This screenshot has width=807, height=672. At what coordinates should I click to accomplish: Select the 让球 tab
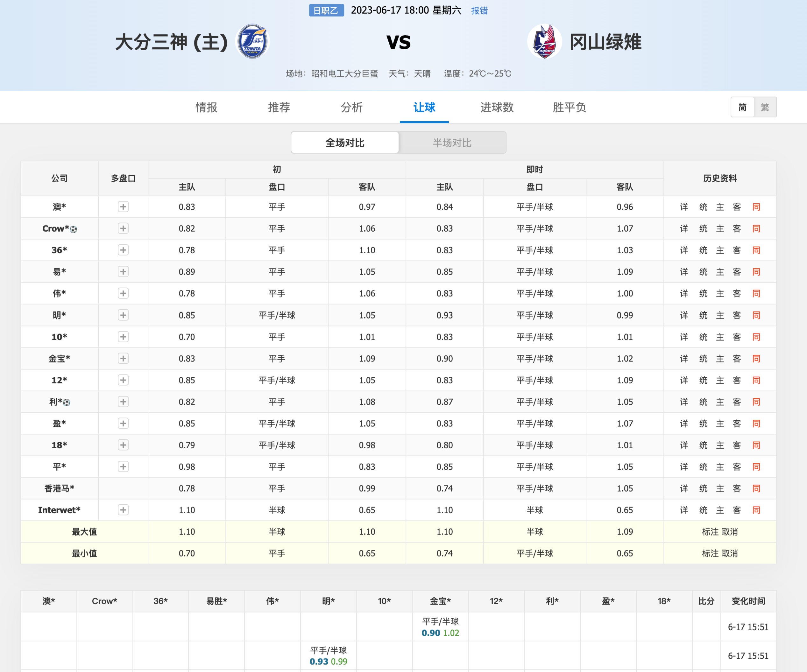[424, 107]
